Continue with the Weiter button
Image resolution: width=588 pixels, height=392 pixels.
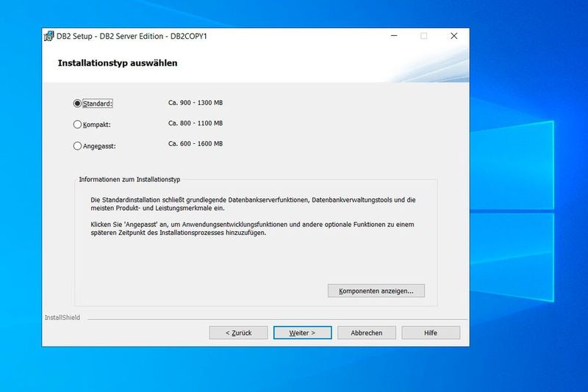[303, 333]
